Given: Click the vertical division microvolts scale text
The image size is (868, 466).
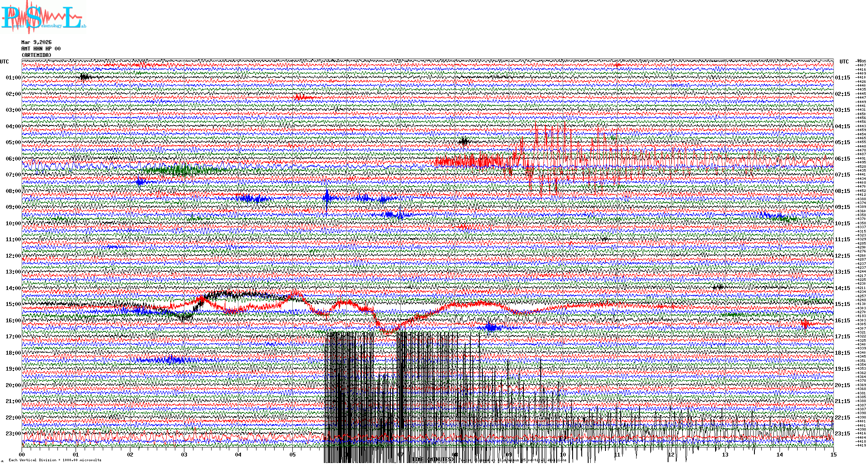Looking at the screenshot, I should (x=55, y=460).
